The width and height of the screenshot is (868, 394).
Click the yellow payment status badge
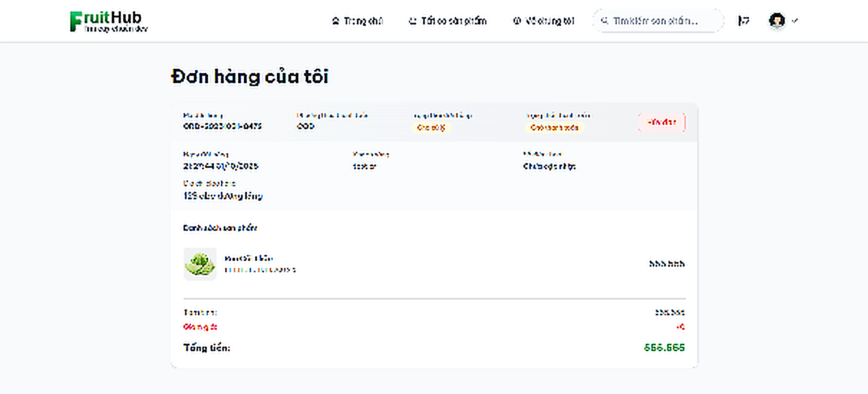[x=554, y=128]
